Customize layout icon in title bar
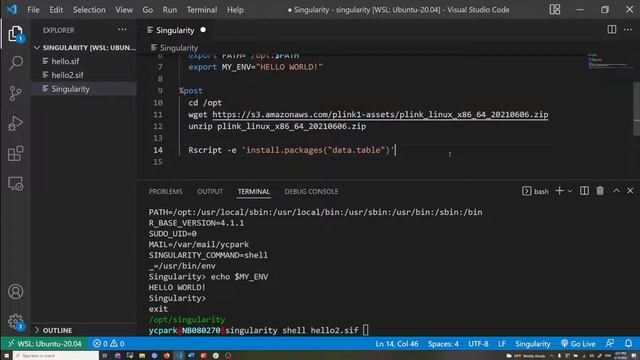 click(x=555, y=9)
